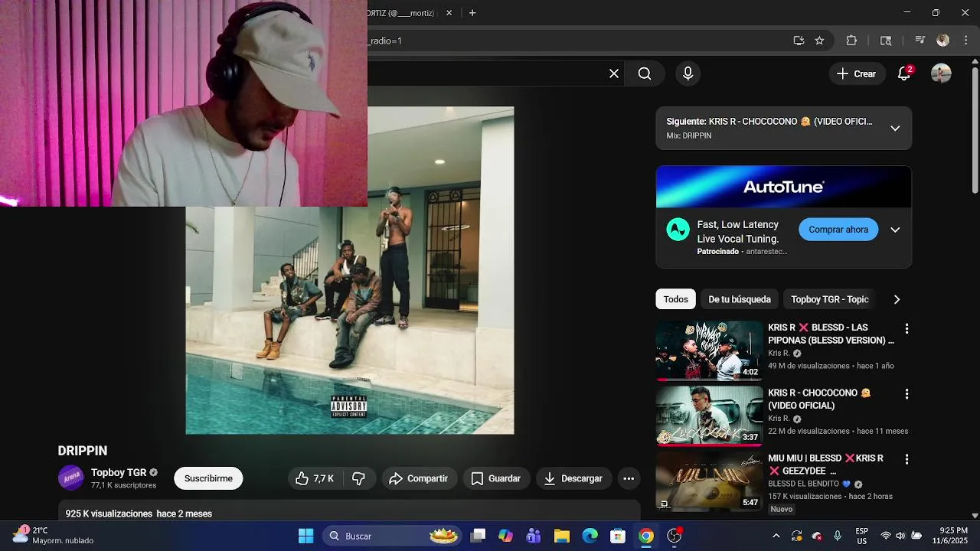Open more actions for the video
This screenshot has width=980, height=551.
(x=629, y=478)
